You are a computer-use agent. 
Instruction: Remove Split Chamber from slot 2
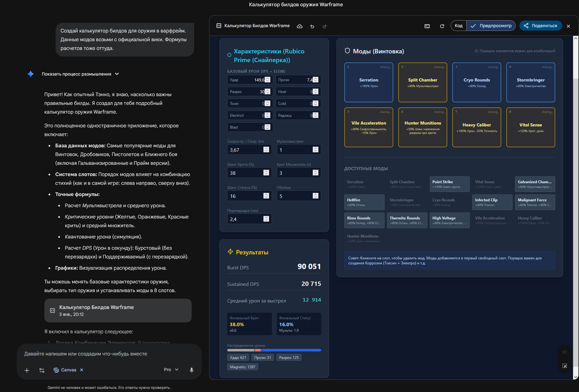click(423, 82)
